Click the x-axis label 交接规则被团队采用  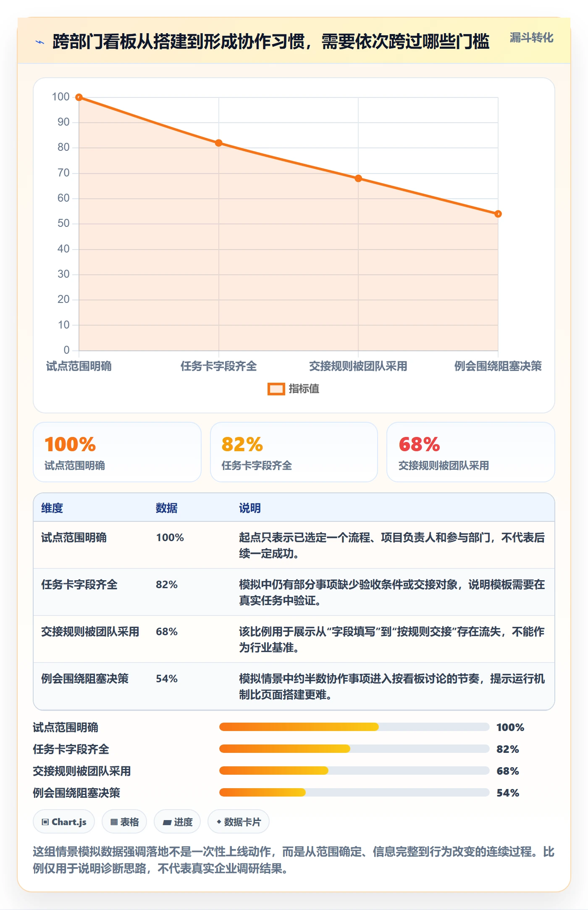358,366
